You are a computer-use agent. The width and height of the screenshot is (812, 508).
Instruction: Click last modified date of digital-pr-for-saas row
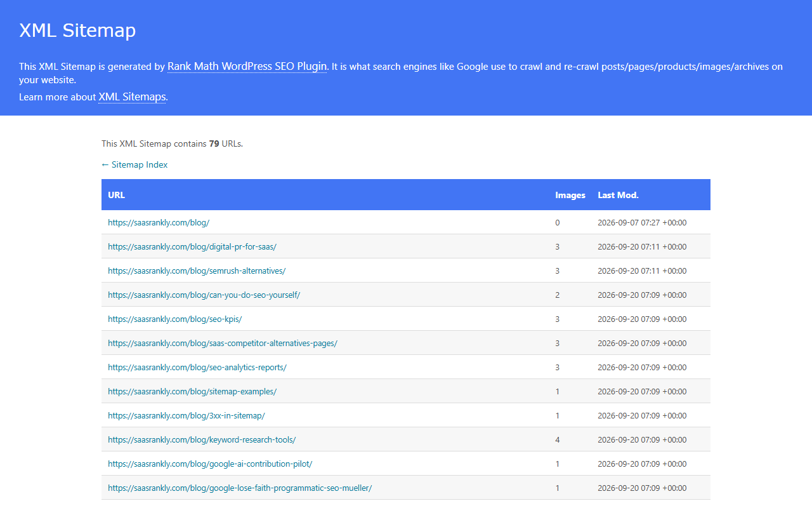642,246
